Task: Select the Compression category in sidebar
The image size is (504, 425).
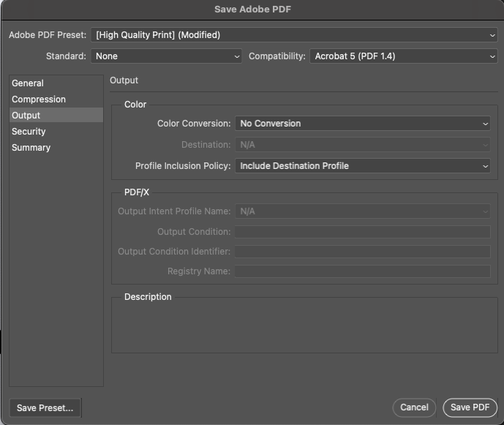Action: click(x=56, y=99)
